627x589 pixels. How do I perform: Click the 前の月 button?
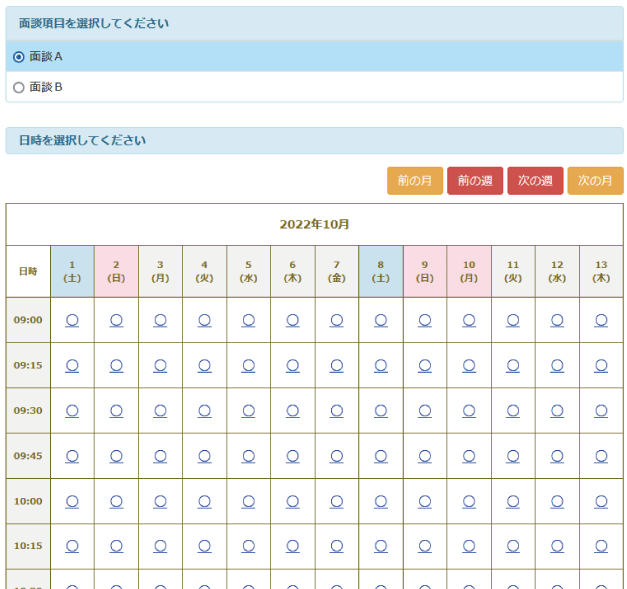coord(414,181)
